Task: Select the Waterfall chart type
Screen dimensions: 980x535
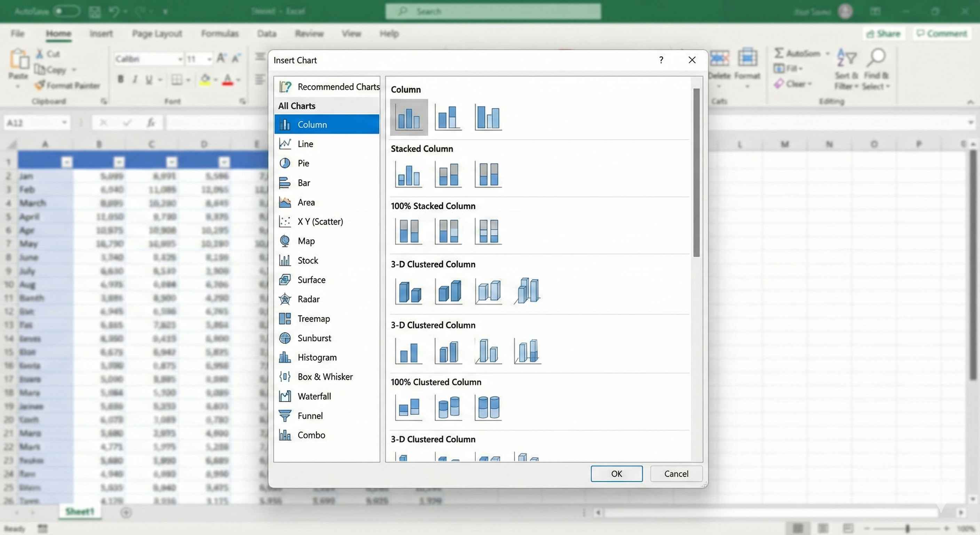Action: pos(314,396)
